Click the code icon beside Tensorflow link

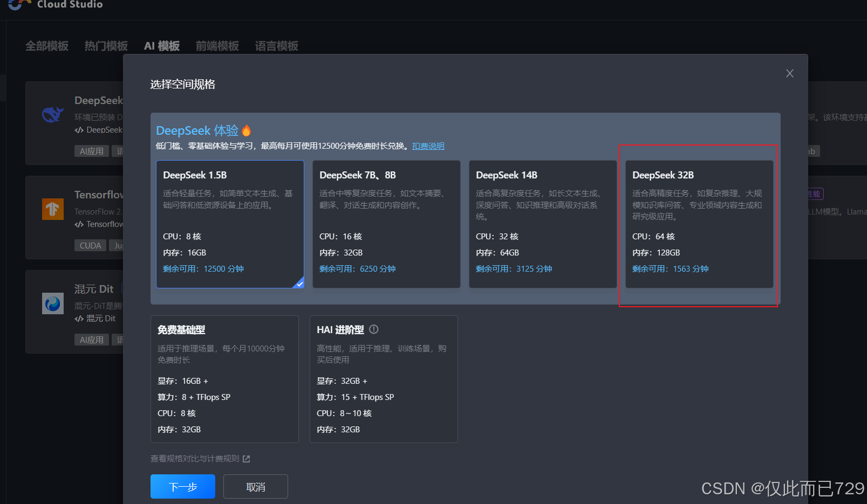(79, 224)
